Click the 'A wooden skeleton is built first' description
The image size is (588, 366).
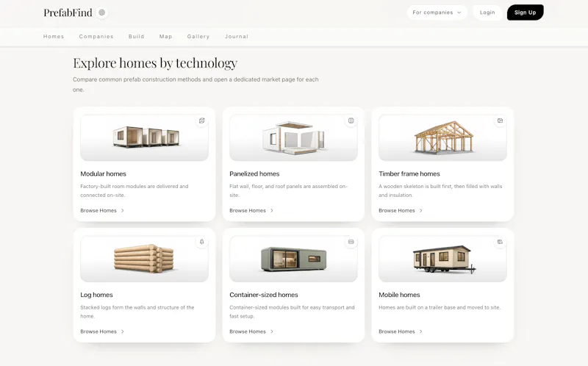[440, 190]
